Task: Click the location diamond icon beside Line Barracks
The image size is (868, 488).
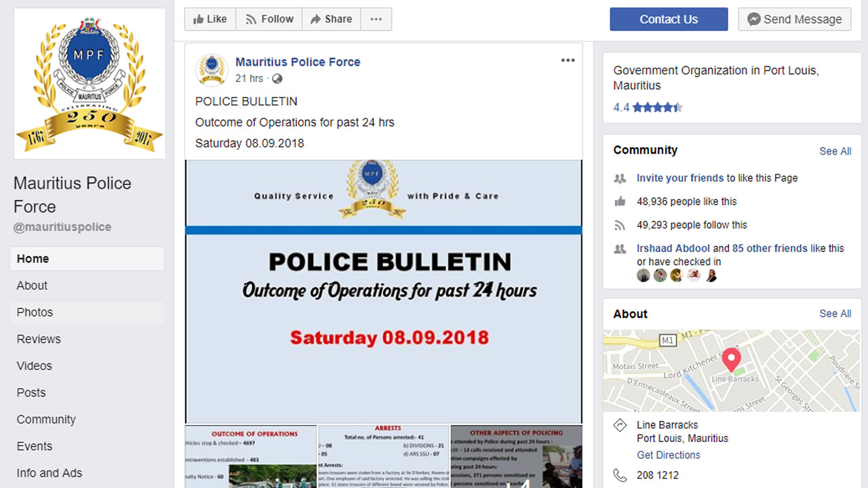Action: coord(620,425)
